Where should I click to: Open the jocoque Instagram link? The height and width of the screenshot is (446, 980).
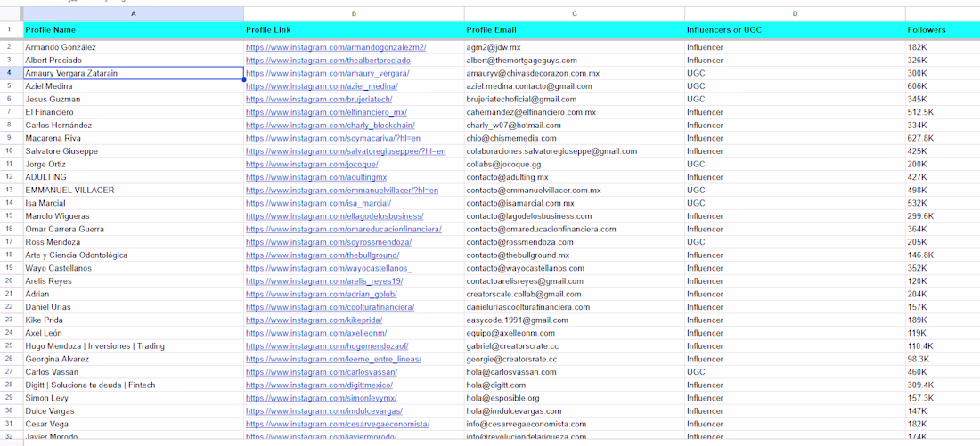click(312, 165)
